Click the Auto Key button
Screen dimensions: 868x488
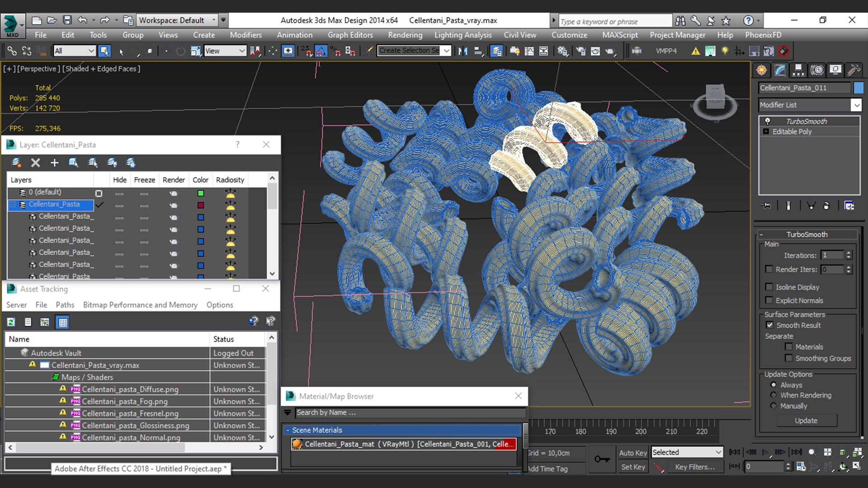tap(633, 453)
